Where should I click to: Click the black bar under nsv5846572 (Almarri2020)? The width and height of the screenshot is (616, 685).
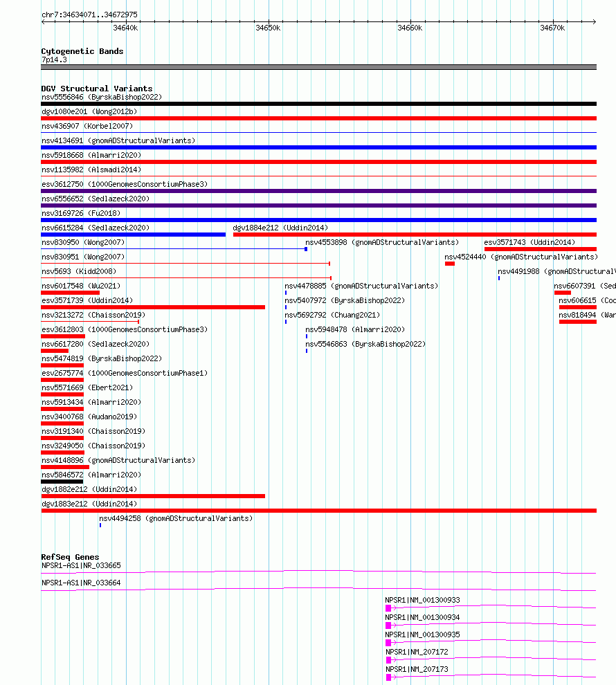(x=62, y=482)
